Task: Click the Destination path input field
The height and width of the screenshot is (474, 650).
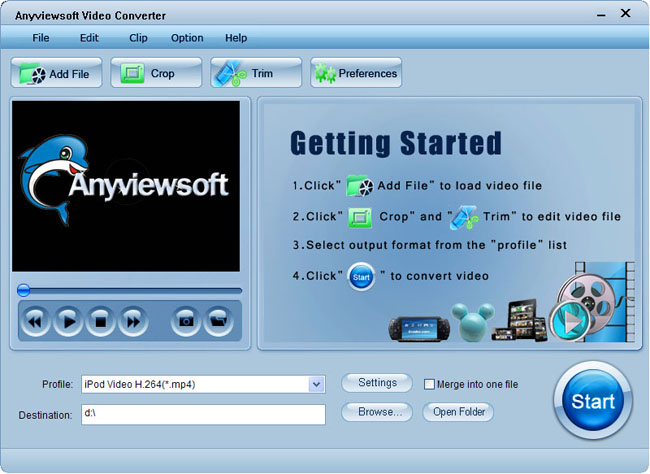Action: coord(204,414)
